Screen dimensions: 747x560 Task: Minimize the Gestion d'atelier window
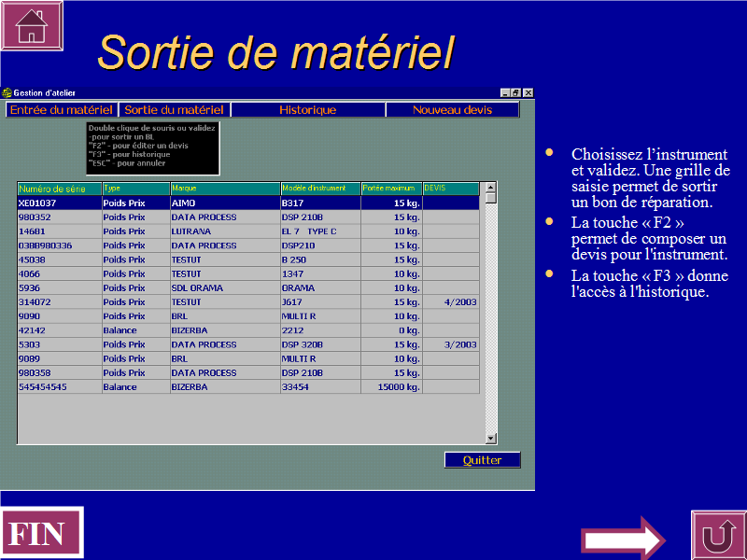click(x=505, y=92)
